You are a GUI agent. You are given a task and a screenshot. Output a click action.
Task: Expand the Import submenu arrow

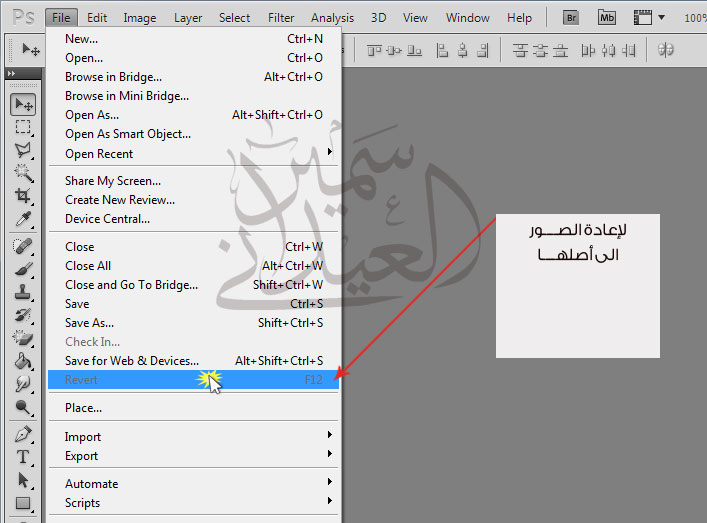(x=329, y=436)
